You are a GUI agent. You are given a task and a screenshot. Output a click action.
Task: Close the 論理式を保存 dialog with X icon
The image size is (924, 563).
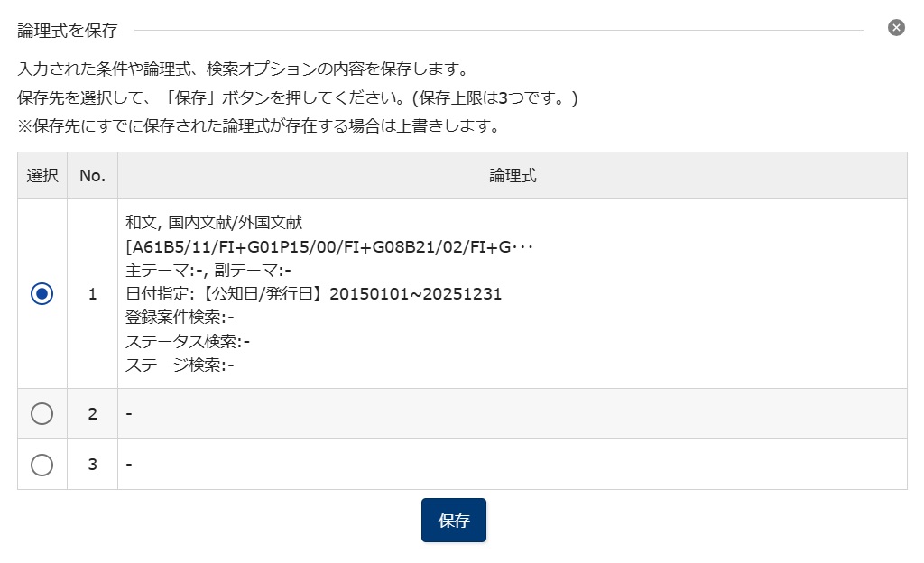coord(896,28)
